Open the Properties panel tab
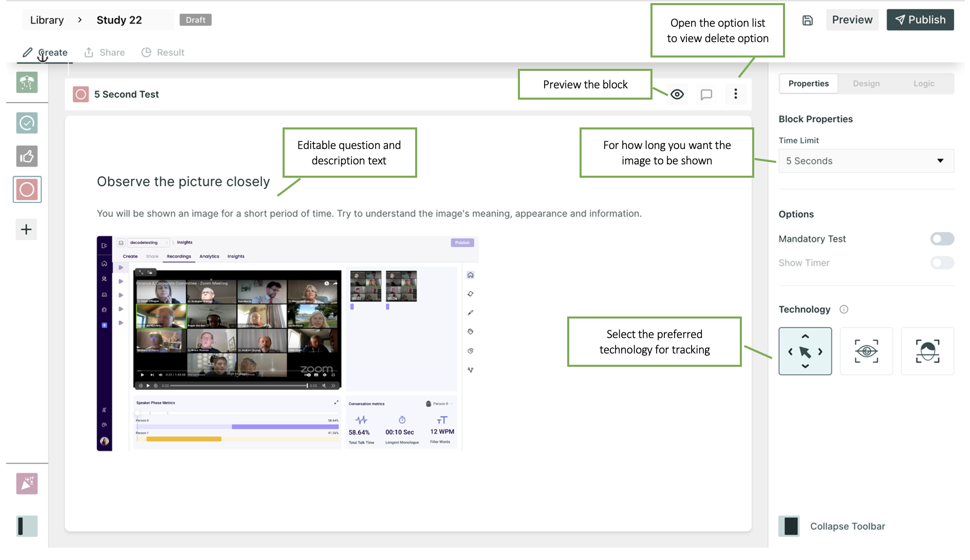This screenshot has width=970, height=560. coord(809,83)
